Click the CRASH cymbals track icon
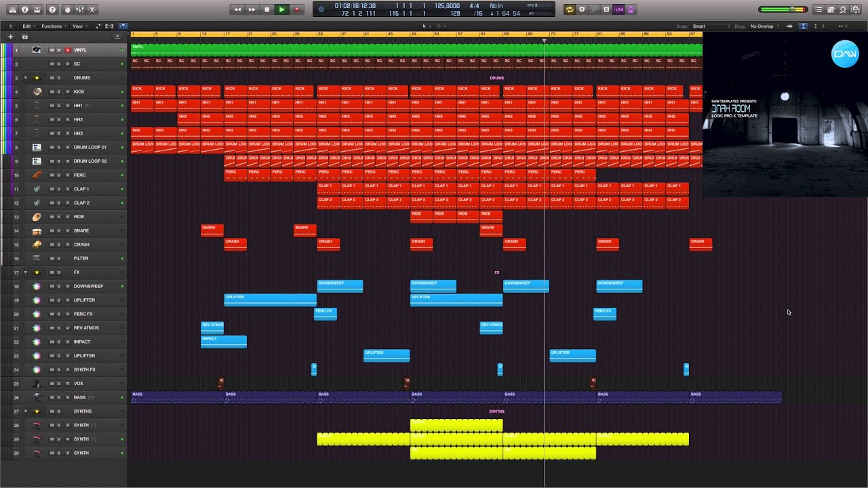 click(x=37, y=245)
